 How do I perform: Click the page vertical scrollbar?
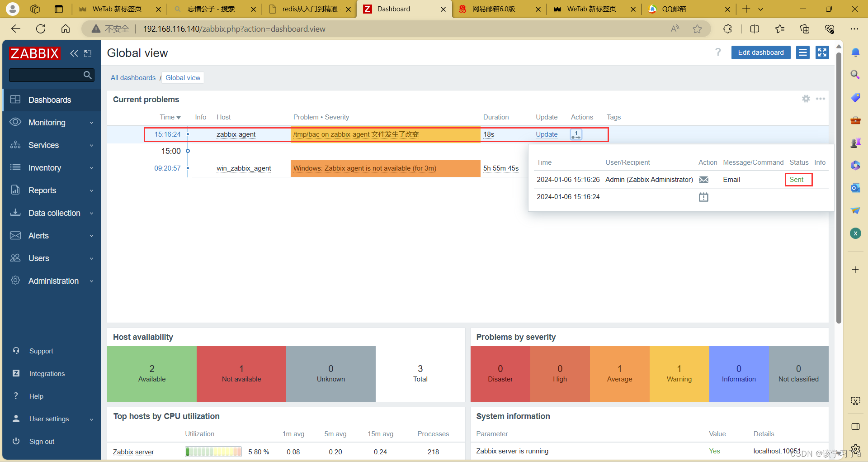pos(839,188)
